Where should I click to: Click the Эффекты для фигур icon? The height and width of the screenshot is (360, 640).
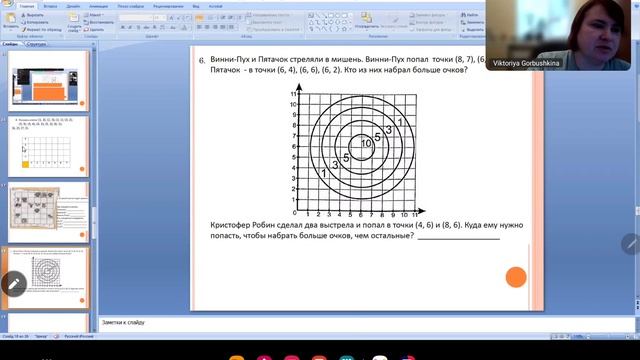[413, 29]
